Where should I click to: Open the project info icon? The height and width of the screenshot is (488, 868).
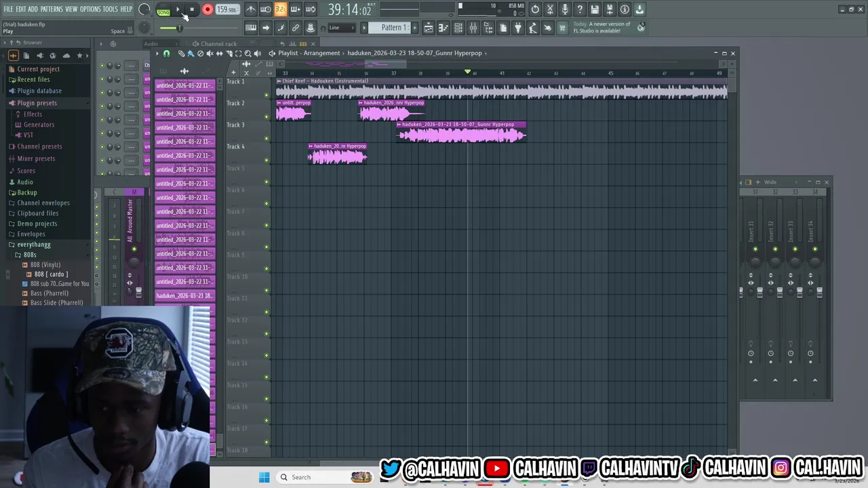point(624,9)
